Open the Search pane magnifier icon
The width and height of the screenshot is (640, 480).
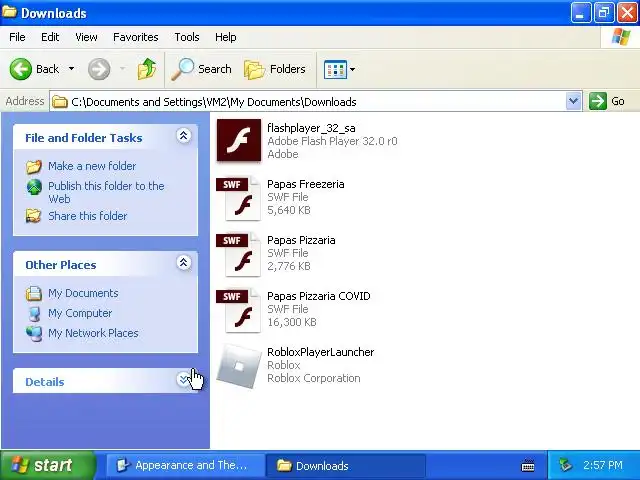(182, 69)
